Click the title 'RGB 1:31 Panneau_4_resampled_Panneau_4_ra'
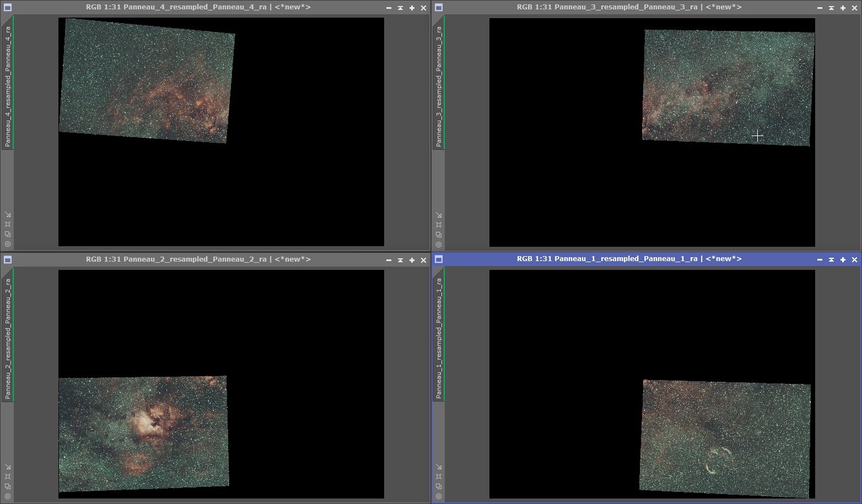Image resolution: width=862 pixels, height=504 pixels. coord(176,7)
